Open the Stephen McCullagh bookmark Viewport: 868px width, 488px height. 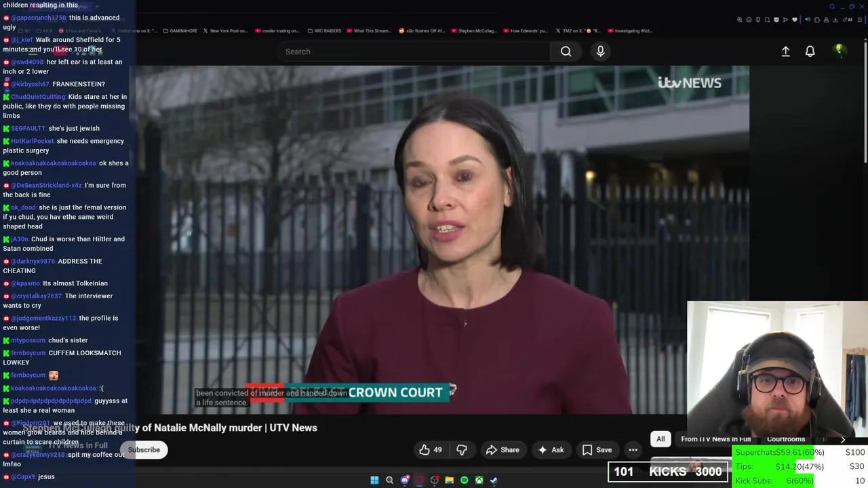pos(473,30)
